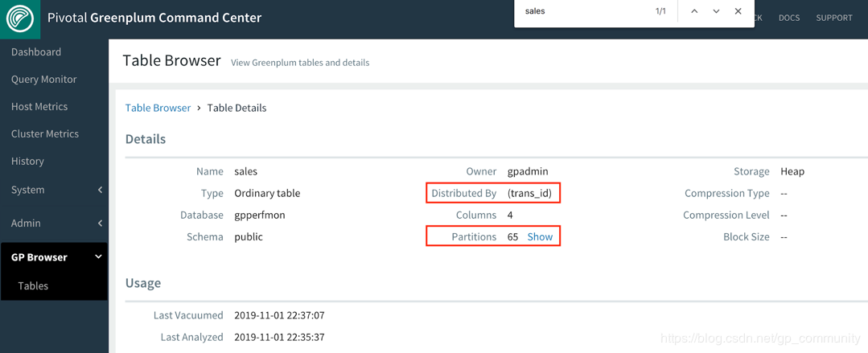Click the Columns value '4'
The image size is (868, 353).
pos(510,215)
